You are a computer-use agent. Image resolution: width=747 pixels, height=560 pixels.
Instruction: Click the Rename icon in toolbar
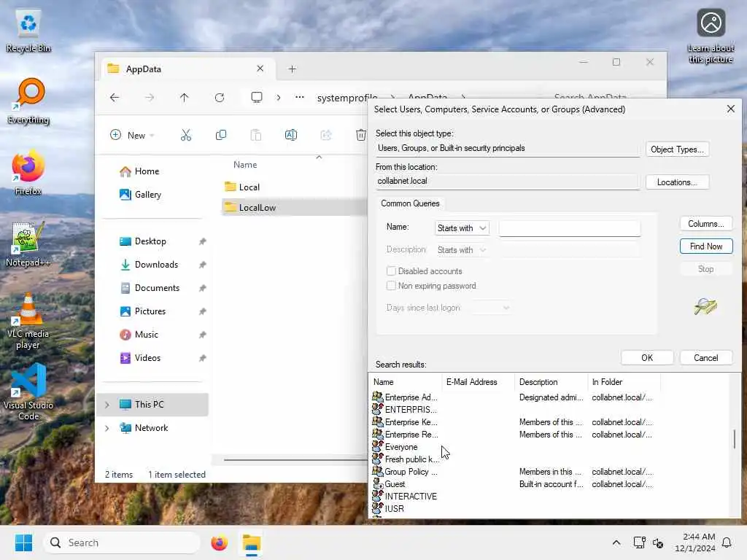pos(291,135)
